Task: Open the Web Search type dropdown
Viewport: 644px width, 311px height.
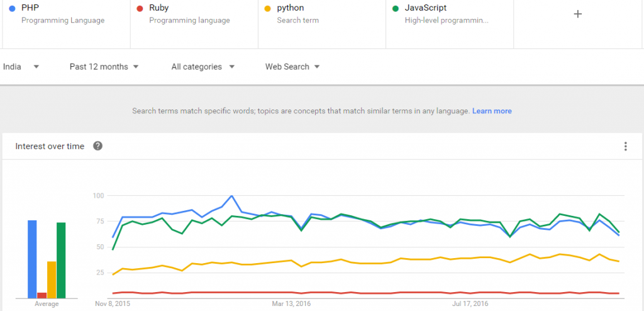Action: point(292,67)
